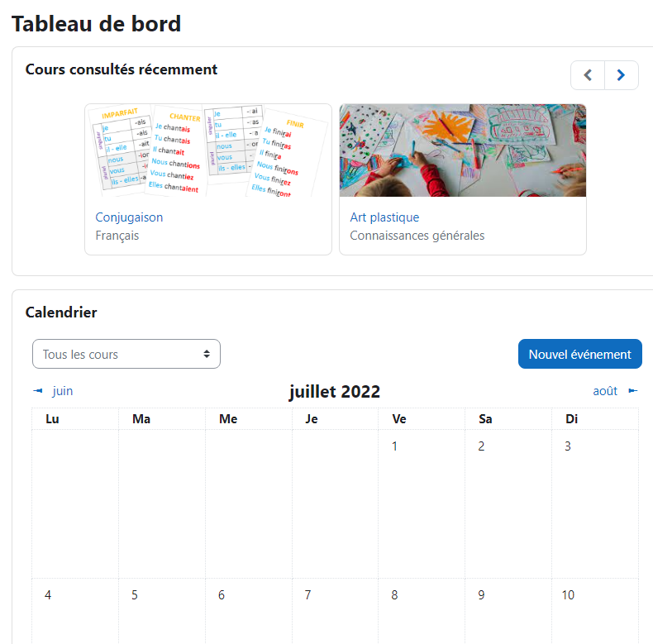Screen dimensions: 653x644
Task: Open the Tous les cours dropdown
Action: pos(126,354)
